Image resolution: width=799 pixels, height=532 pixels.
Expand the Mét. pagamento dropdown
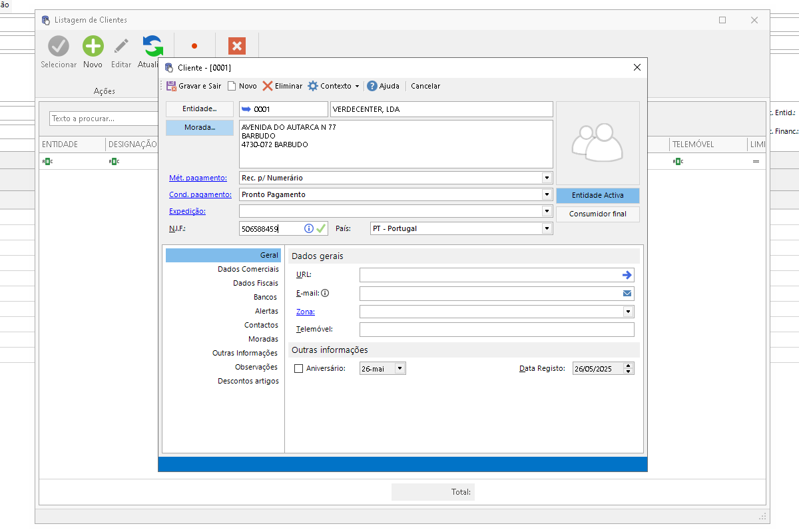pyautogui.click(x=547, y=178)
